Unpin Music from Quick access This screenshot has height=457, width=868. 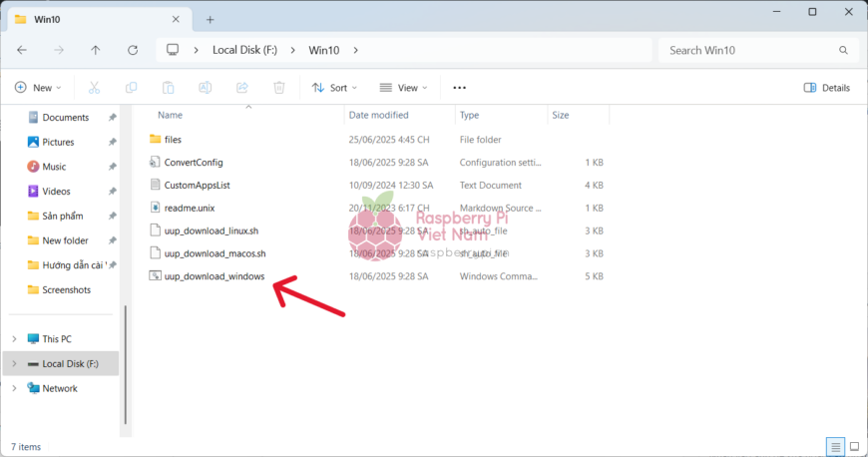113,167
